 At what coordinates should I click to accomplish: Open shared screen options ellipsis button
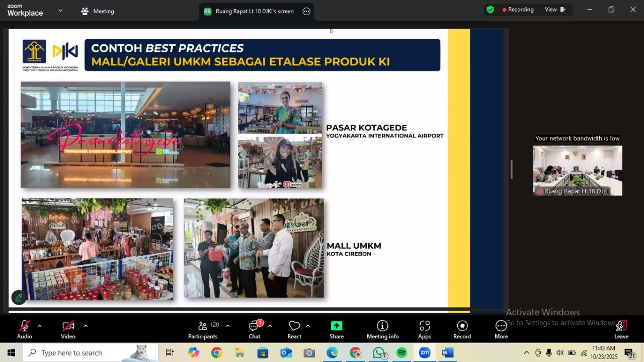(306, 11)
